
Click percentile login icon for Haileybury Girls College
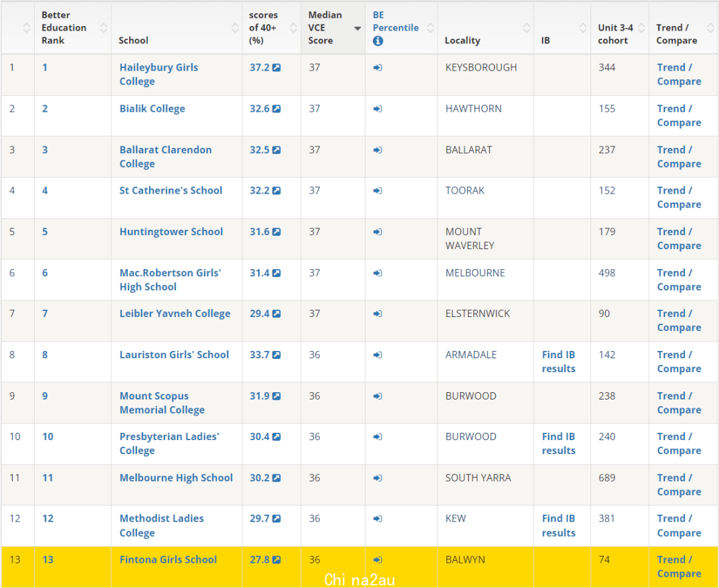[378, 68]
